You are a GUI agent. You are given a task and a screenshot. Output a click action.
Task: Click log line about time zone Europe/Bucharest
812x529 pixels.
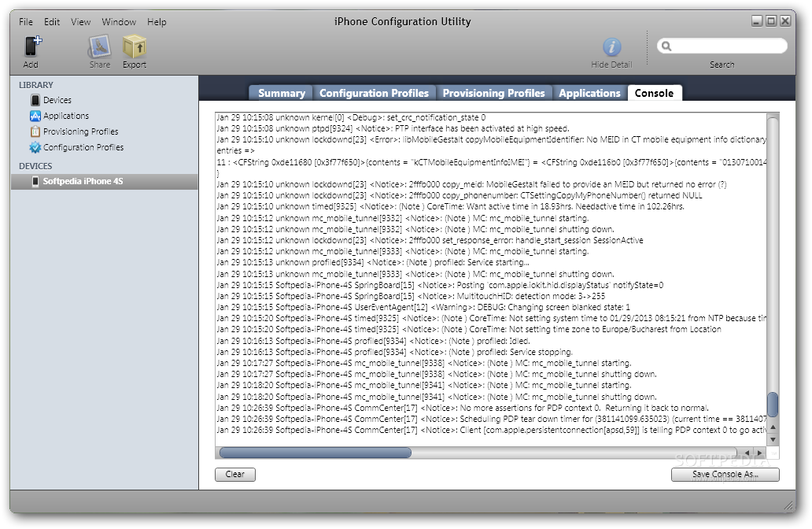click(469, 330)
